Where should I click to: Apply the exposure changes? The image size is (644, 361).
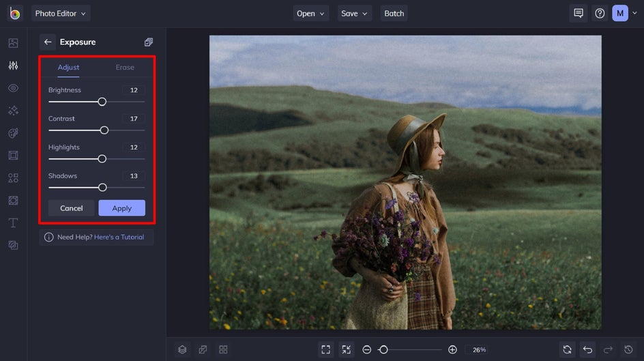pos(122,208)
